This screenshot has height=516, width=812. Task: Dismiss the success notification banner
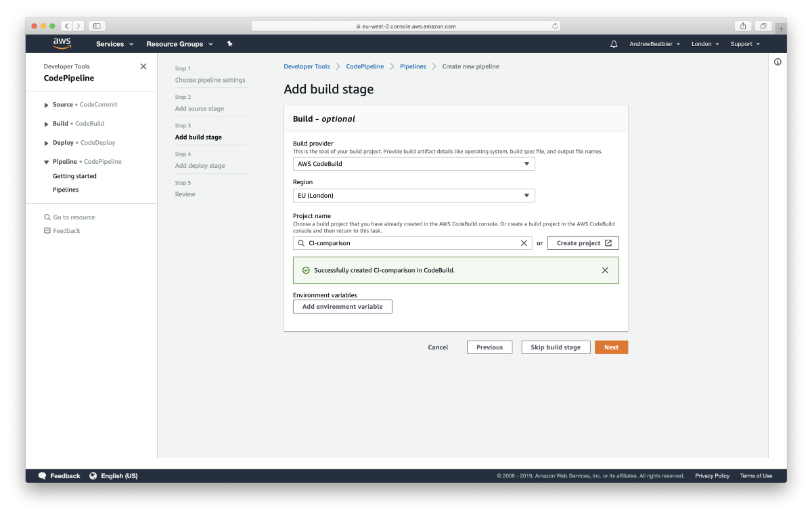point(605,270)
